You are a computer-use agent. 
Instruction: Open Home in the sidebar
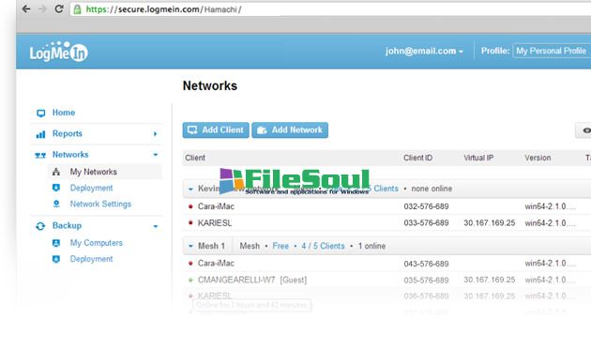coord(64,113)
